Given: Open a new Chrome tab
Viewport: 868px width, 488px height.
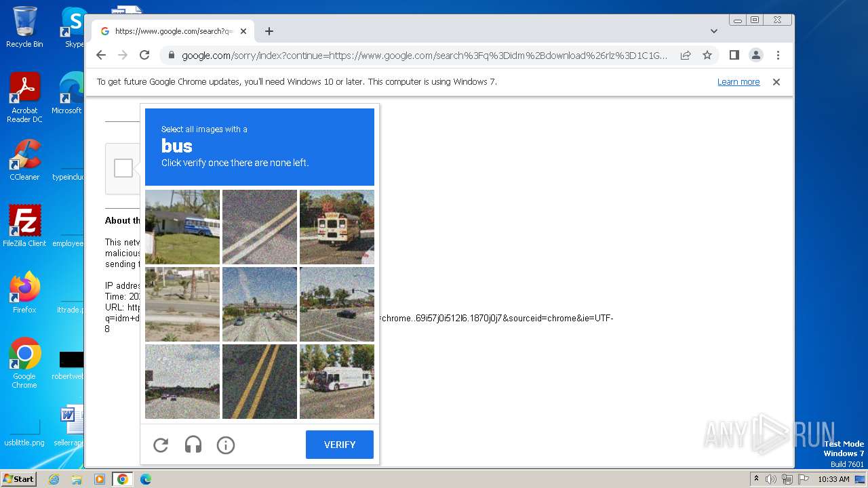Looking at the screenshot, I should tap(269, 31).
